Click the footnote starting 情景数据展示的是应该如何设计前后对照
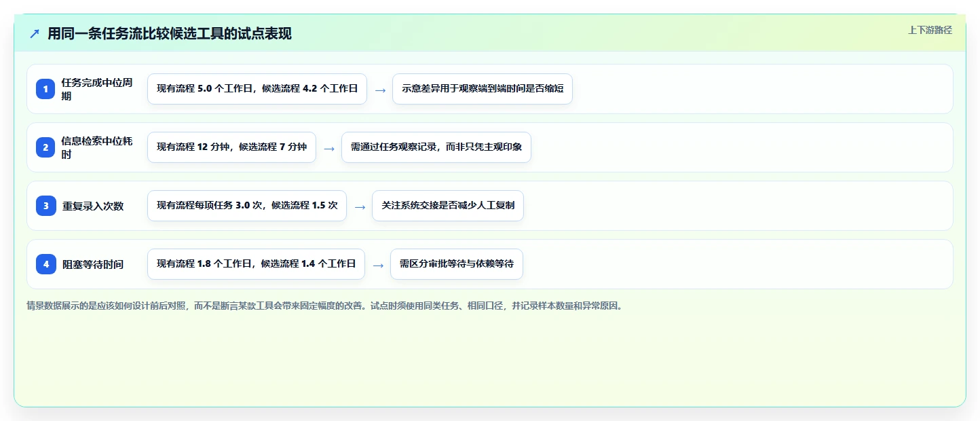This screenshot has height=421, width=980. pyautogui.click(x=324, y=306)
